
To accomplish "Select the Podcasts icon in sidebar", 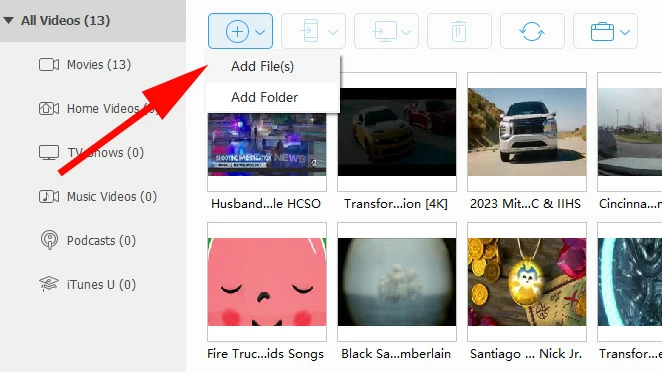I will tap(49, 240).
